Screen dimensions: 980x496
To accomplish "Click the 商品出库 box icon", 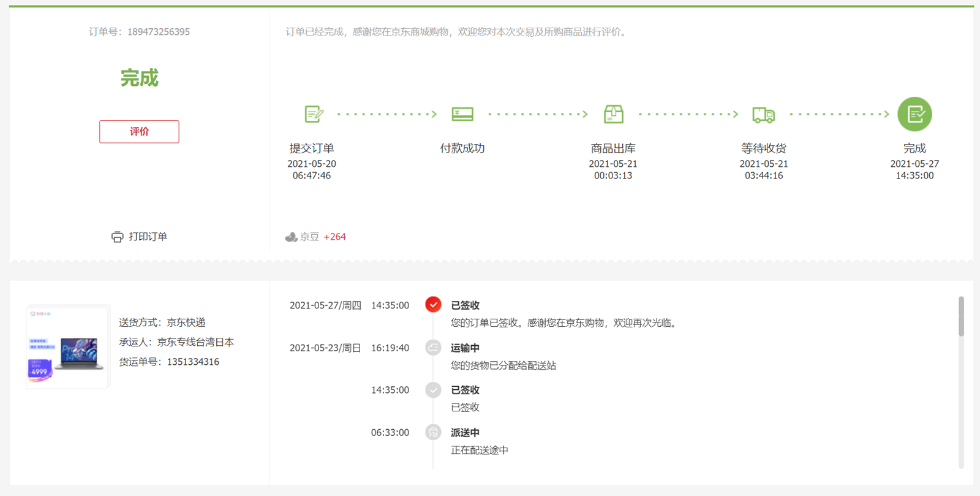I will coord(613,114).
